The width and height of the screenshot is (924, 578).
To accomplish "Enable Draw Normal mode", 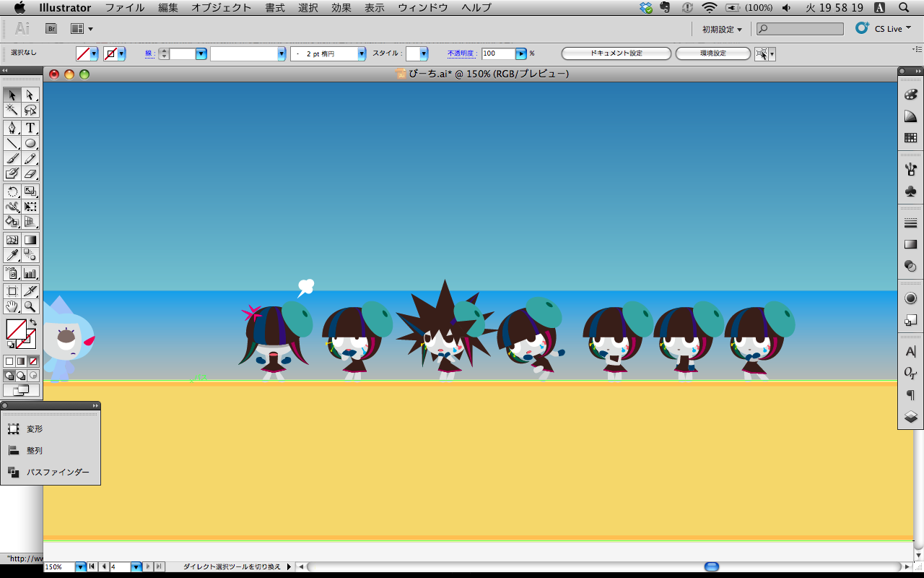I will pos(9,375).
